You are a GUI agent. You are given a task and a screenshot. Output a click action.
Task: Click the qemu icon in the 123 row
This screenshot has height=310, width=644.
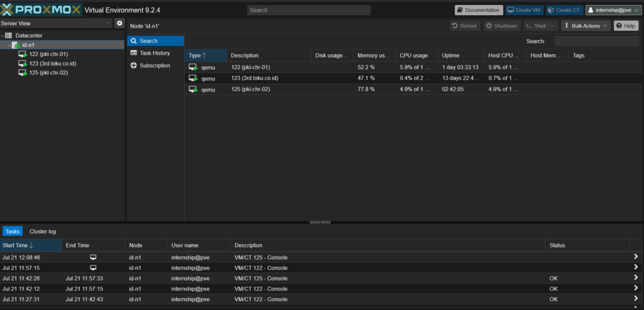[193, 78]
